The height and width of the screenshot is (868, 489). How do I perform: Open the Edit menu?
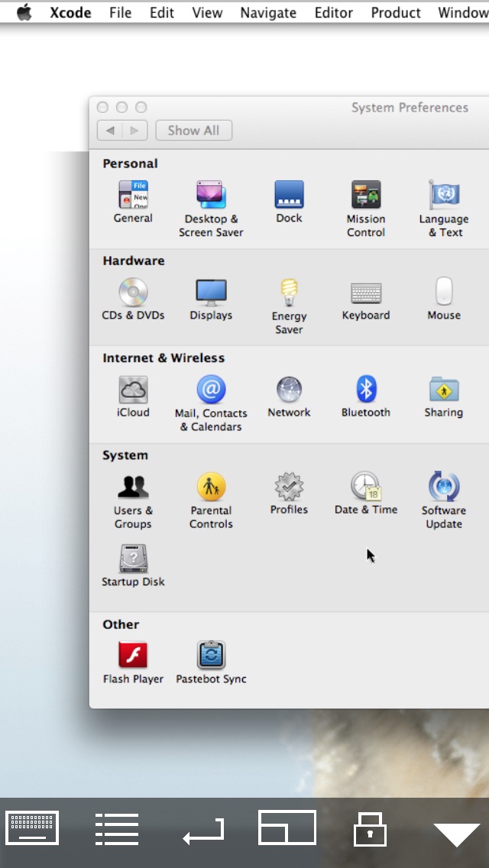pyautogui.click(x=162, y=13)
